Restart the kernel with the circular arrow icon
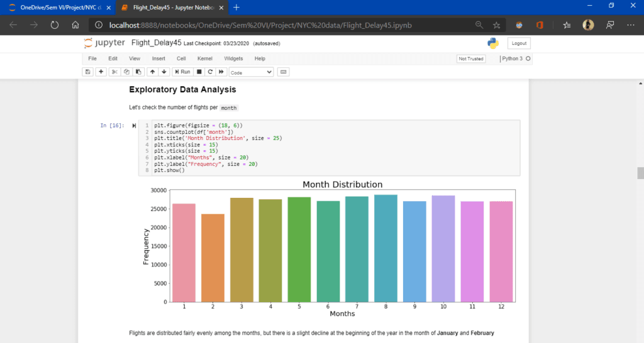Viewport: 644px width, 343px height. click(x=210, y=72)
